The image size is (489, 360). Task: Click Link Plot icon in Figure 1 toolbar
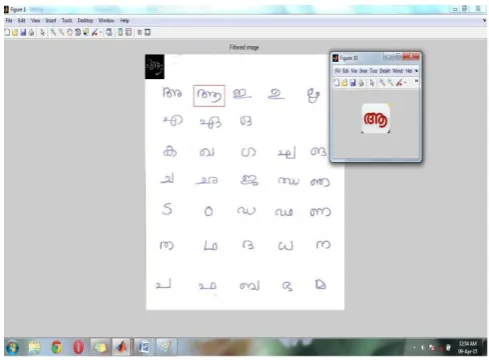[x=109, y=32]
